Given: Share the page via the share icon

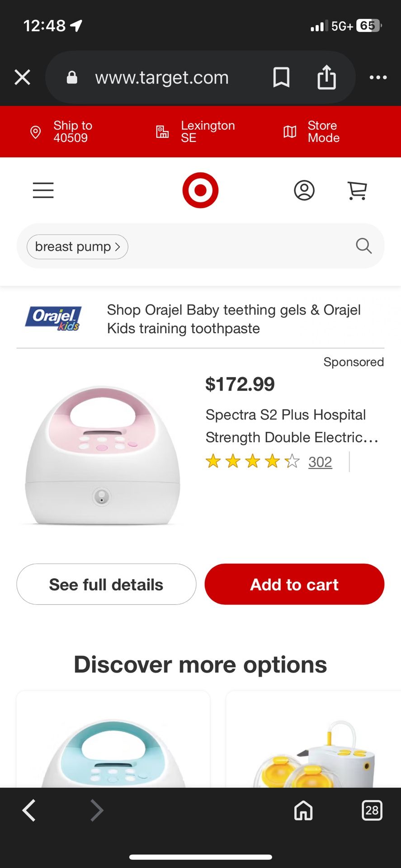Looking at the screenshot, I should click(x=326, y=77).
